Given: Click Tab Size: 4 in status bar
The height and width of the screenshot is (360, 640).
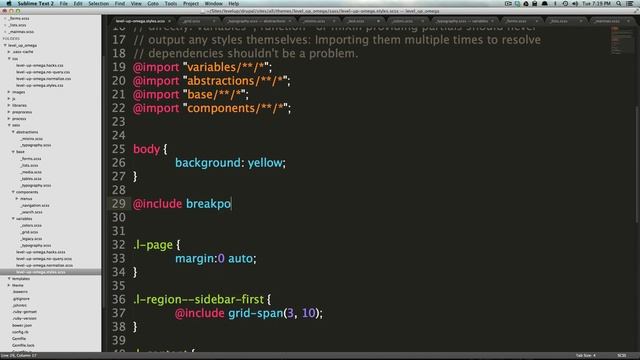Looking at the screenshot, I should point(586,356).
